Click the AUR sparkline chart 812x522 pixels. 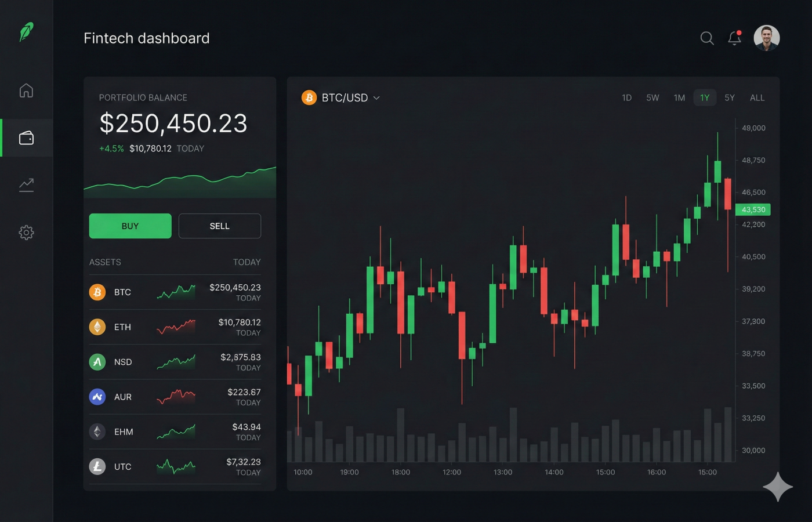click(x=176, y=397)
